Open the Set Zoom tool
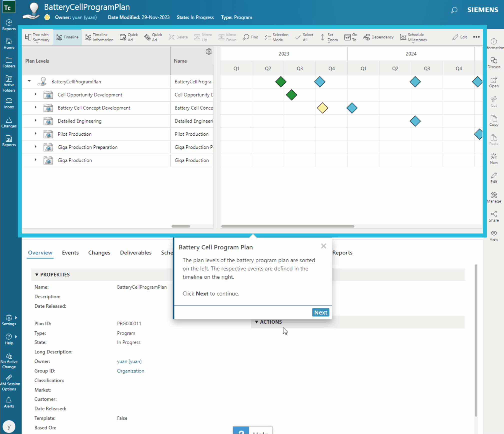 329,37
